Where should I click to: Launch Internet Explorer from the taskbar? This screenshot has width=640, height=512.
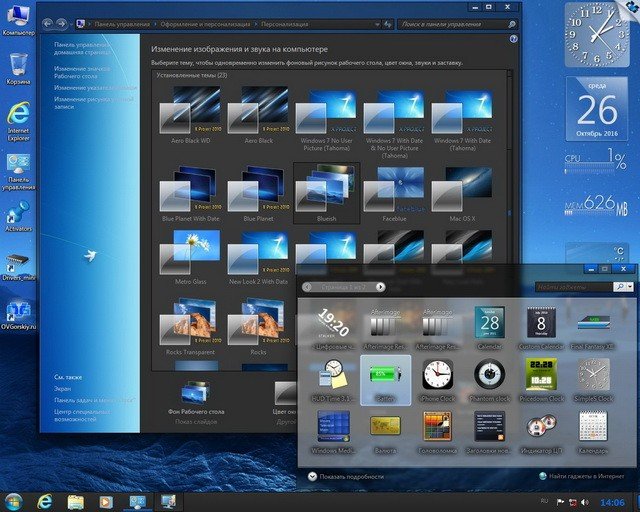coord(44,501)
